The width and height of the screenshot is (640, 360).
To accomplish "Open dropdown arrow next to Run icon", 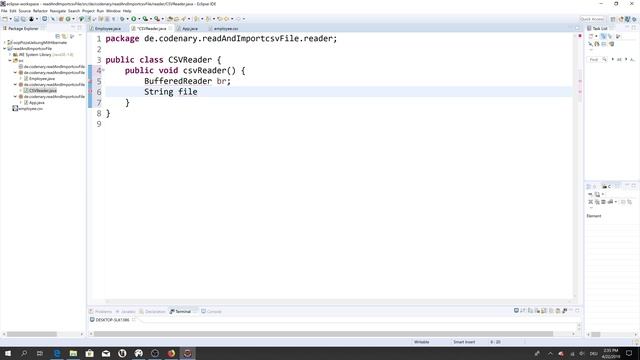I will [139, 19].
